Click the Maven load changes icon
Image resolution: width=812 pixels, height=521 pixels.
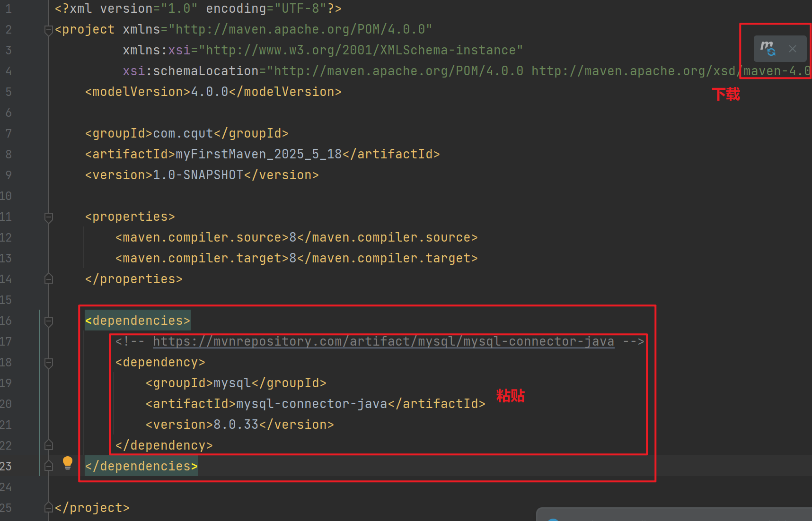(768, 49)
